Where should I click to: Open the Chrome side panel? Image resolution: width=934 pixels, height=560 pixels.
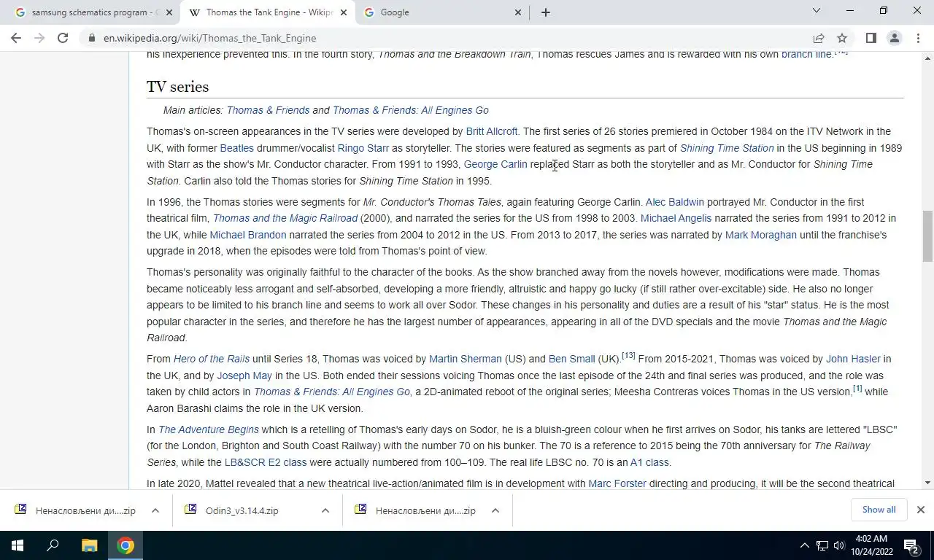pyautogui.click(x=871, y=38)
